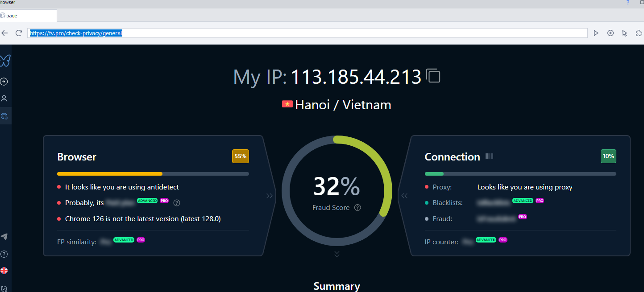Screen dimensions: 644x292
Task: Click the play triangle beside address bar
Action: tap(596, 33)
